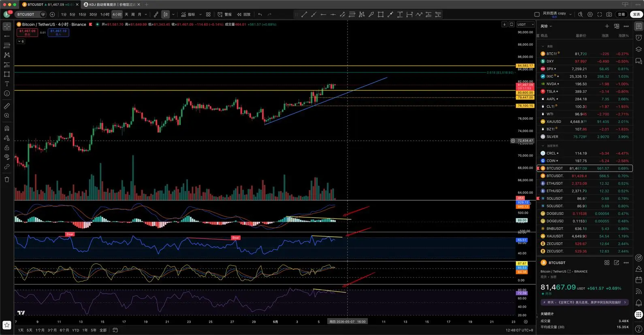Image resolution: width=644 pixels, height=335 pixels.
Task: Click the 发表 publish button
Action: click(637, 15)
